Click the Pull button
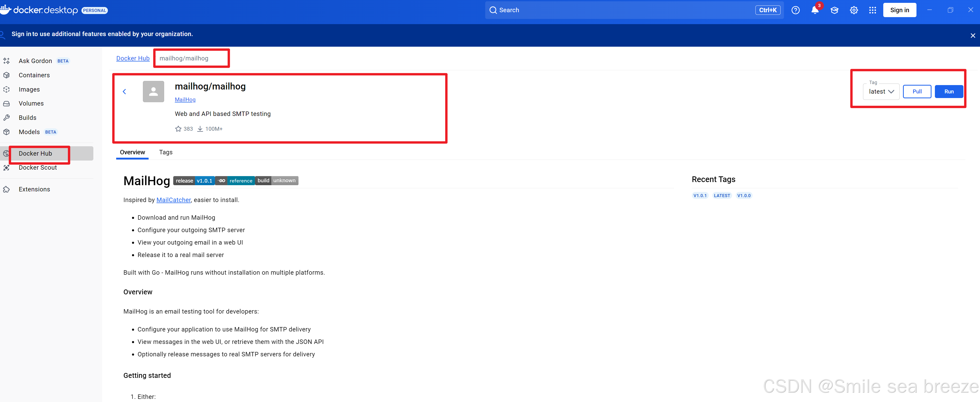The height and width of the screenshot is (402, 980). pos(917,92)
